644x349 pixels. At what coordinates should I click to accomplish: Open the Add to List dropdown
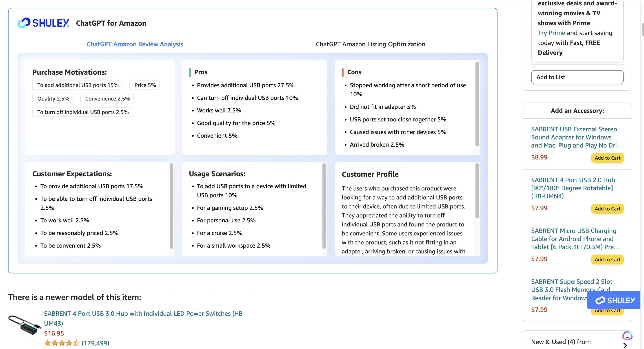[577, 77]
